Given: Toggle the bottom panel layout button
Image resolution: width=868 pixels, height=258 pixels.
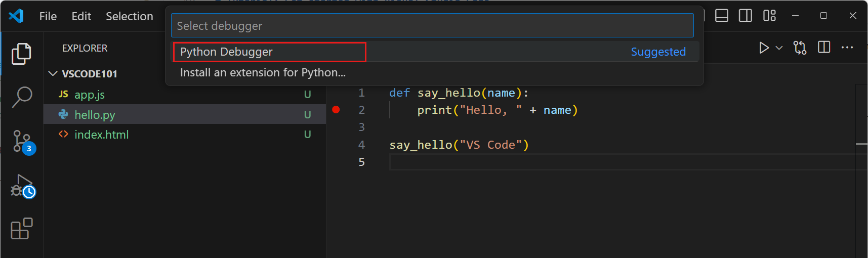Looking at the screenshot, I should coord(722,16).
